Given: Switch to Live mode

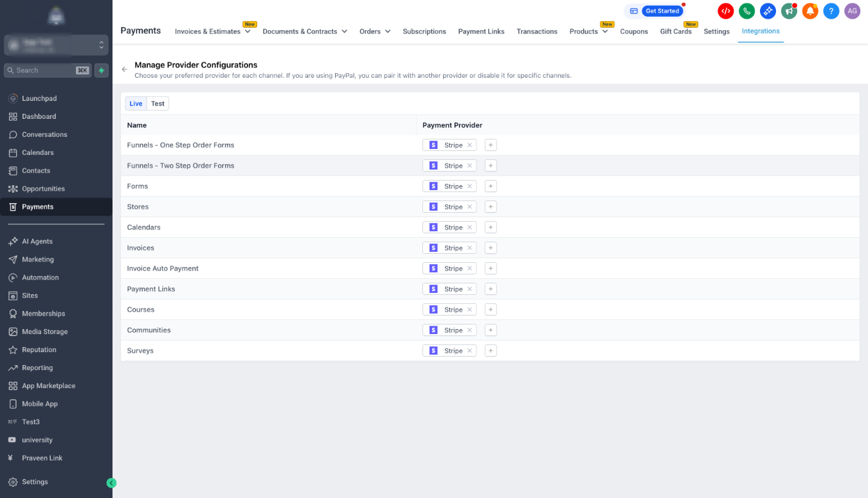Looking at the screenshot, I should 136,103.
